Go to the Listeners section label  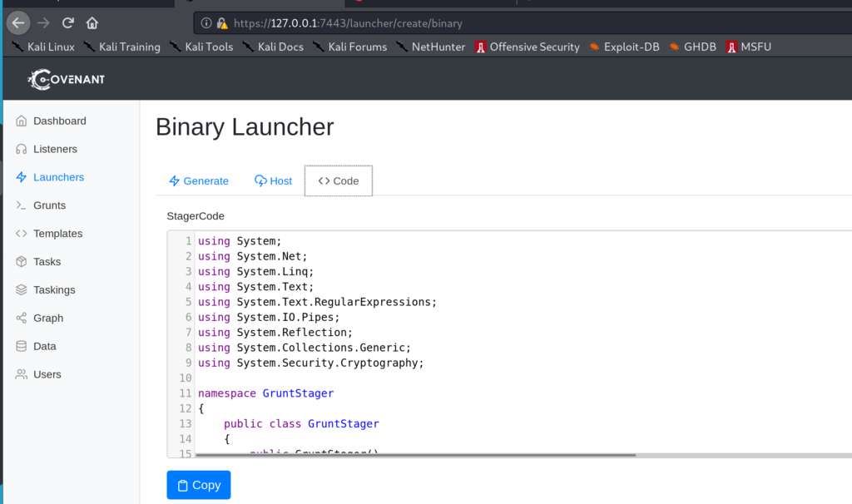(56, 149)
